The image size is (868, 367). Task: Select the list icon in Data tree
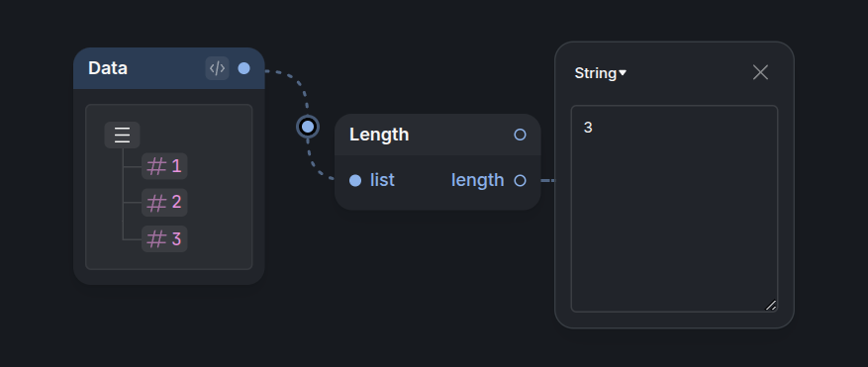[123, 136]
